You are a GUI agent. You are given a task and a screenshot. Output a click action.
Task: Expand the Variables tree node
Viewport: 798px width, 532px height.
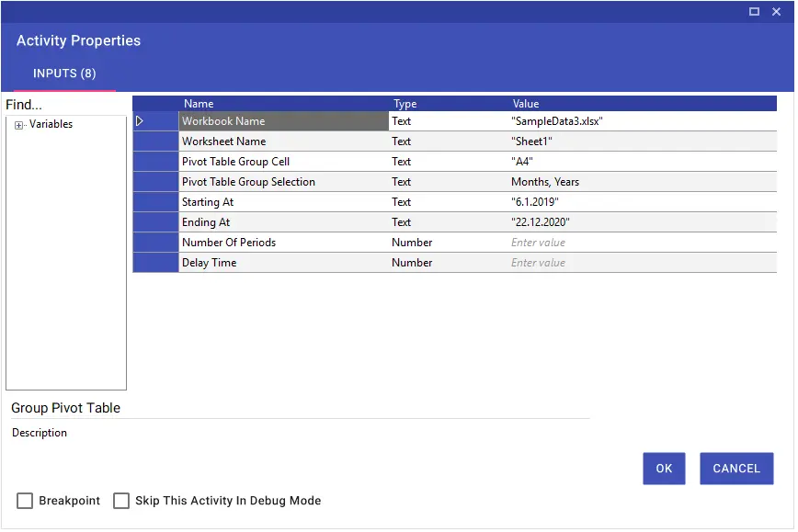click(18, 125)
